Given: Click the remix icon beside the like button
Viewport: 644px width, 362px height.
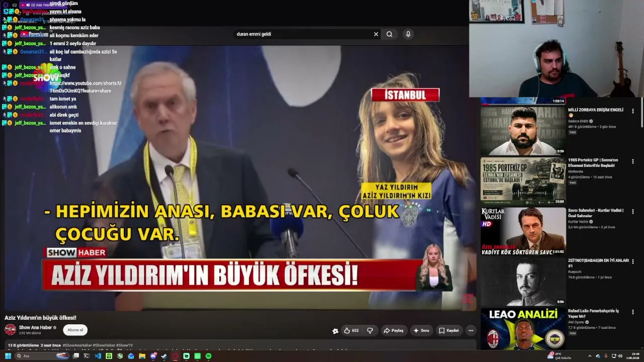Looking at the screenshot, I should (x=336, y=331).
